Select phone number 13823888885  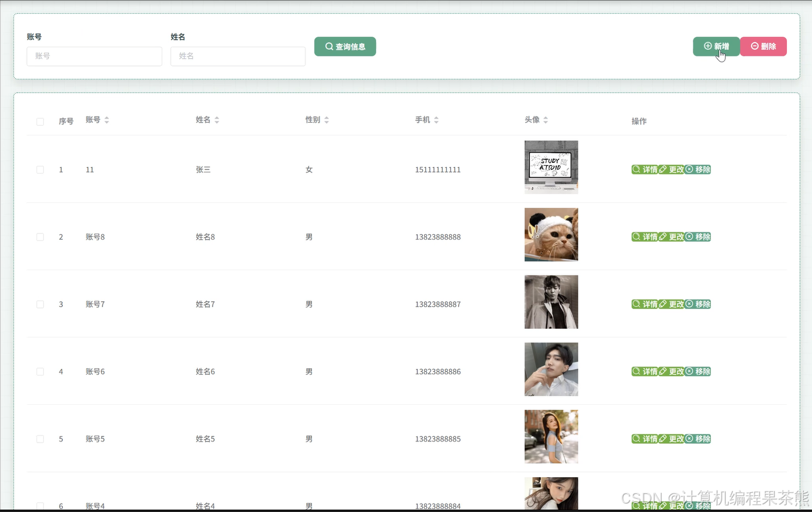click(x=438, y=440)
